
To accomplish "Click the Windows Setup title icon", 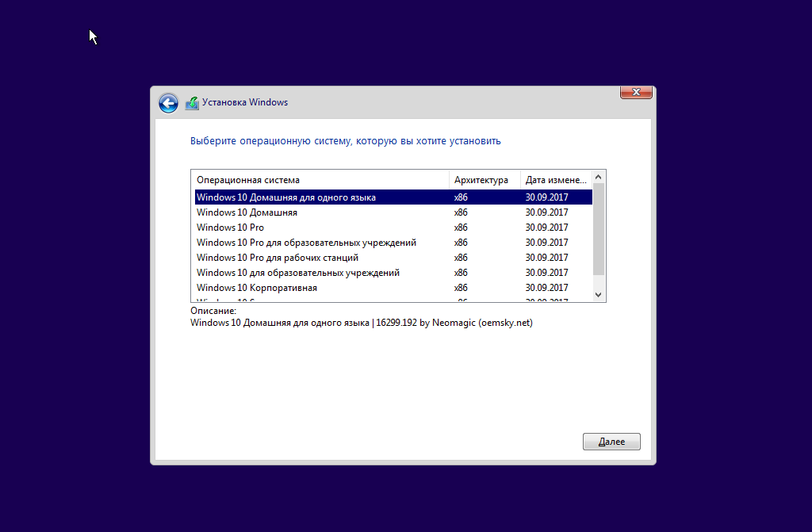I will coord(192,103).
